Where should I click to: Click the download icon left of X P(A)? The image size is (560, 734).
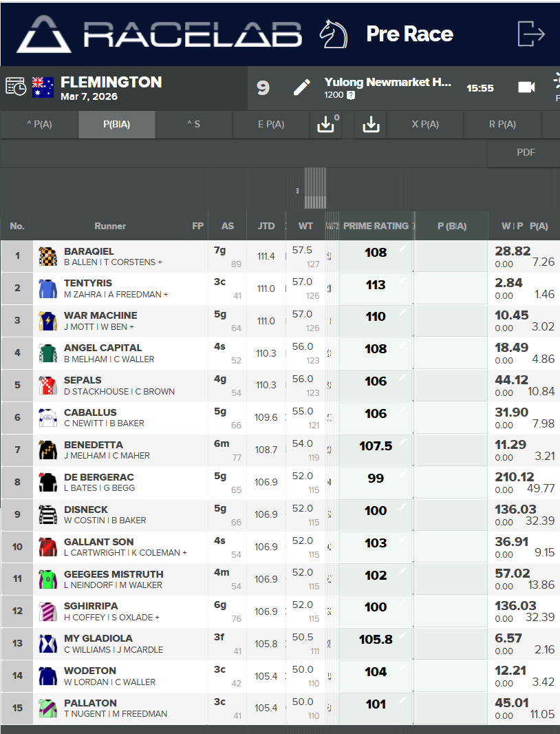tap(371, 125)
